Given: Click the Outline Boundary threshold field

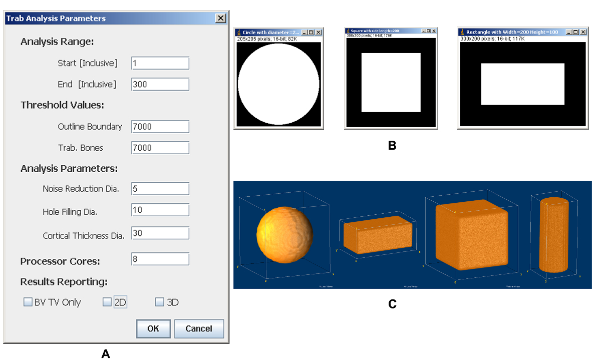Looking at the screenshot, I should (160, 126).
